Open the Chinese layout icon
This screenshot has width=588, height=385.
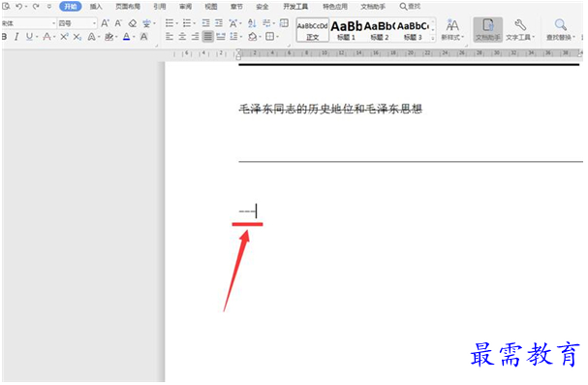tap(233, 23)
